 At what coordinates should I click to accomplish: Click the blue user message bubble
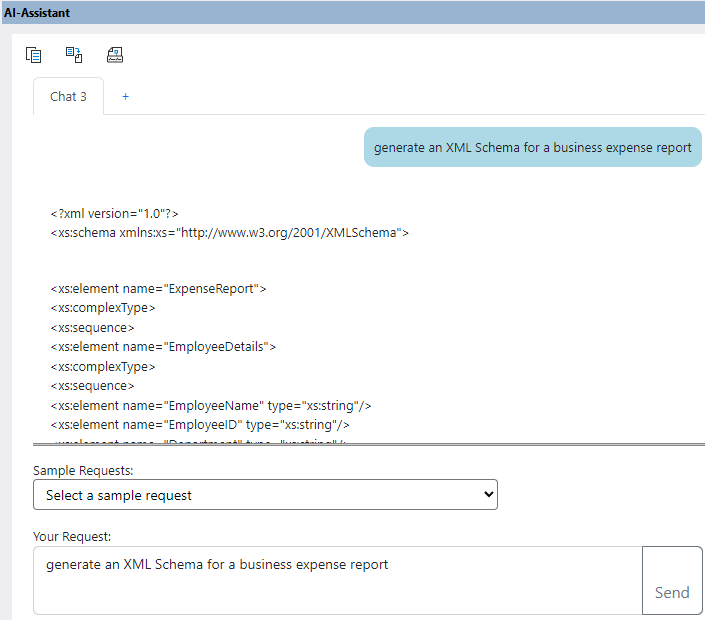tap(532, 147)
